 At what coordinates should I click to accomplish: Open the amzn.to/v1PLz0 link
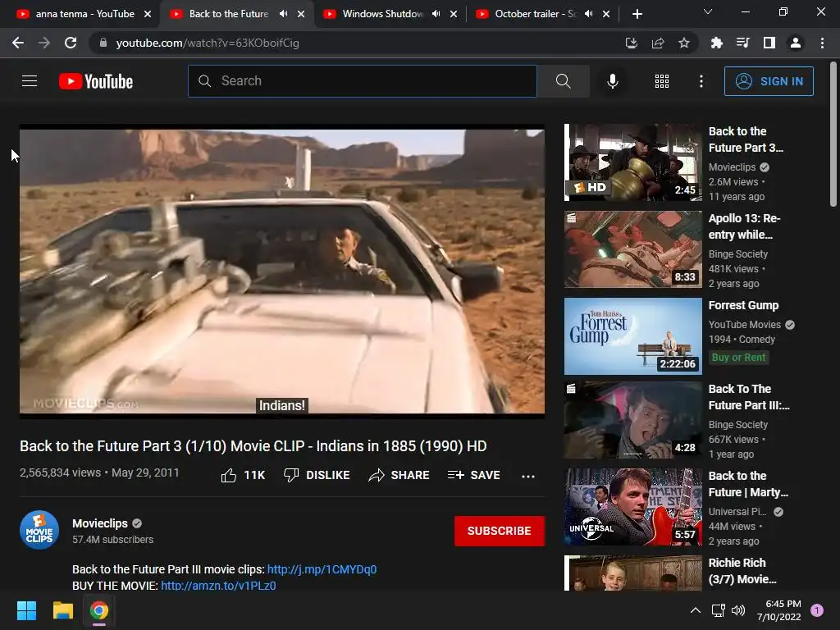(x=218, y=586)
